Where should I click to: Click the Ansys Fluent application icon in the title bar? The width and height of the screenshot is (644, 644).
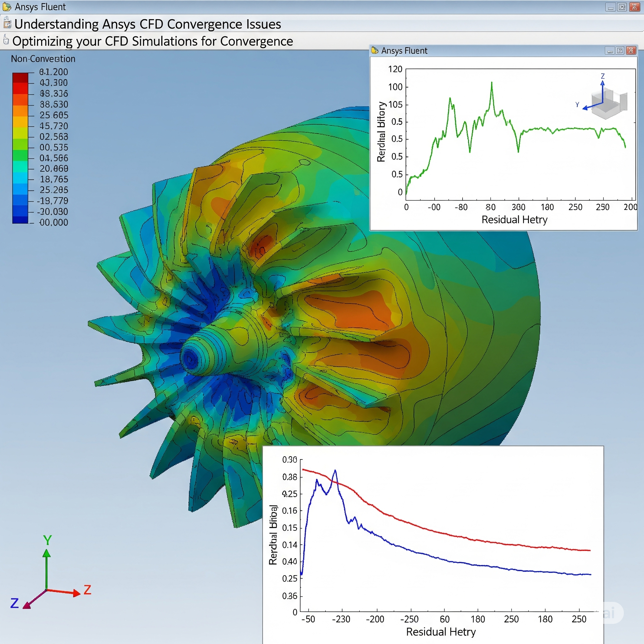(7, 7)
